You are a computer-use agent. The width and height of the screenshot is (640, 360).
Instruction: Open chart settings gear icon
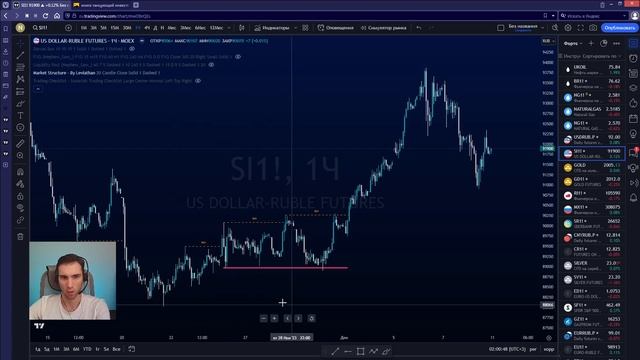point(568,28)
